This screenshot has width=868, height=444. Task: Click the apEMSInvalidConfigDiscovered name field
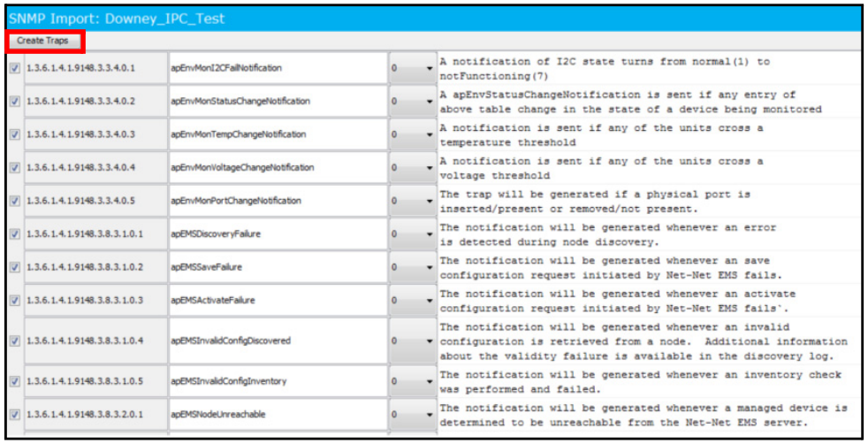click(x=278, y=341)
